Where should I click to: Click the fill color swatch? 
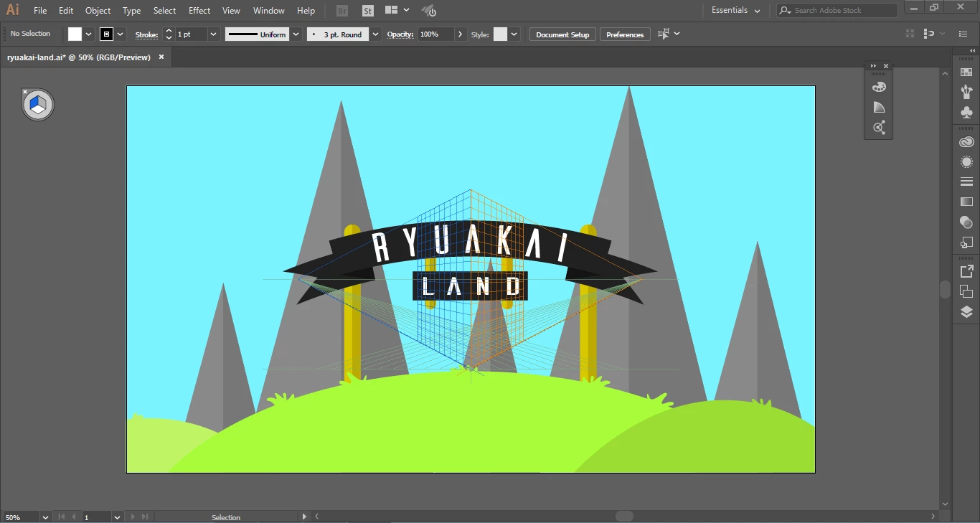pyautogui.click(x=75, y=34)
